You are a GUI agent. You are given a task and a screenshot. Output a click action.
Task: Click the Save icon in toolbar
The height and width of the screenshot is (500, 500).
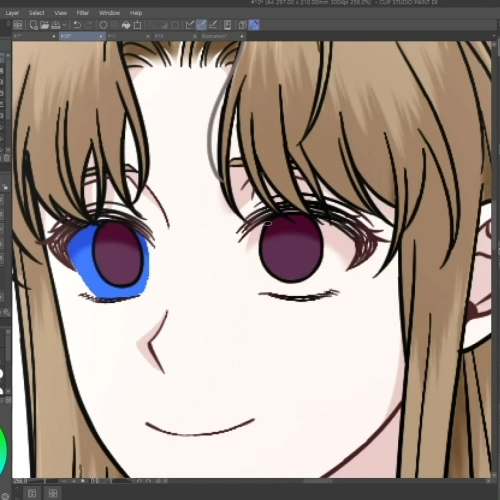point(56,25)
